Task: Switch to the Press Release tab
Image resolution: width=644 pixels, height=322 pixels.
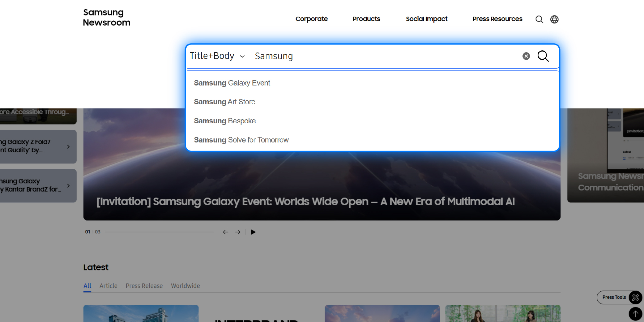Action: pyautogui.click(x=144, y=286)
